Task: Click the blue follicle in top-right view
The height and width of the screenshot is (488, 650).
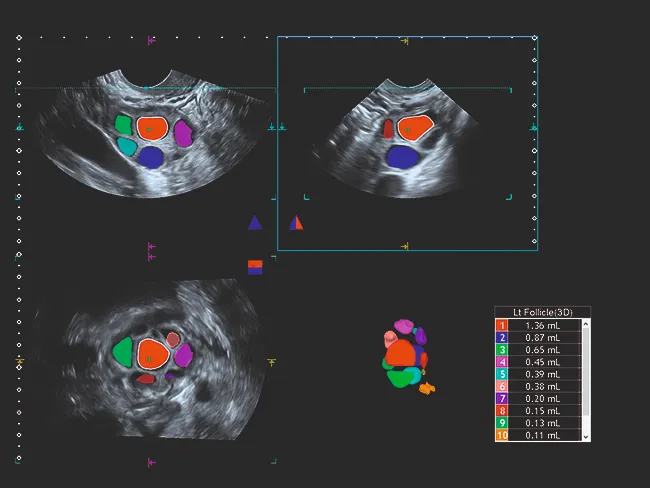Action: tap(402, 156)
